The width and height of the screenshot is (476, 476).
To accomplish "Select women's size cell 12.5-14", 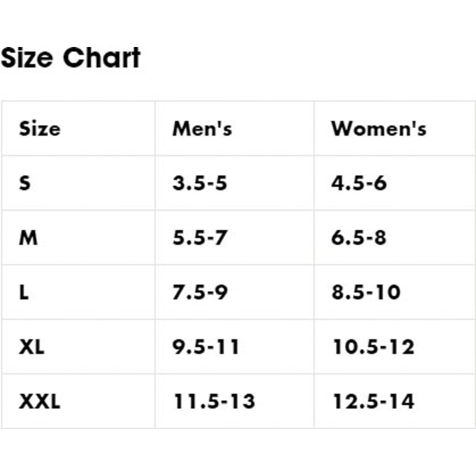I will click(x=374, y=401).
